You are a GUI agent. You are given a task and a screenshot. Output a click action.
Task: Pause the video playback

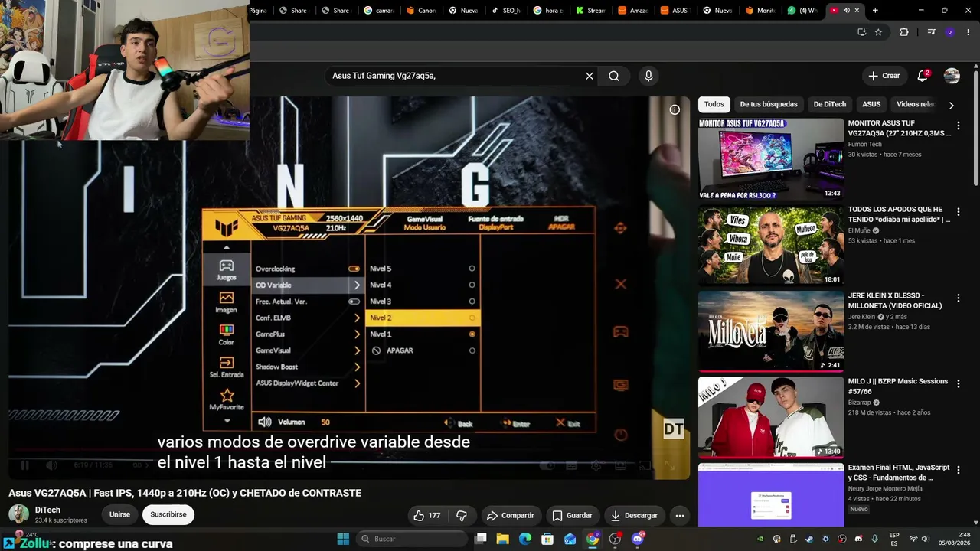point(25,465)
